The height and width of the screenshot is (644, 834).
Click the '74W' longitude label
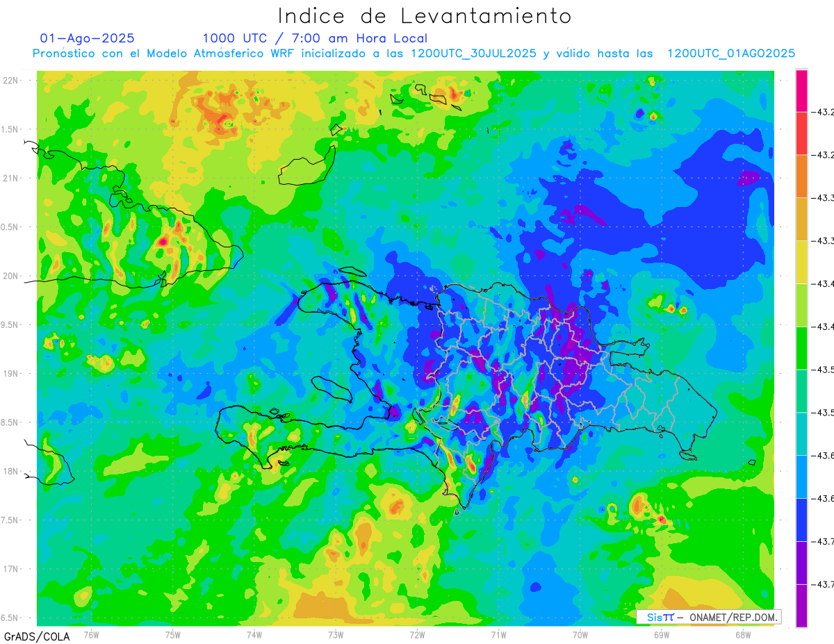pyautogui.click(x=254, y=634)
